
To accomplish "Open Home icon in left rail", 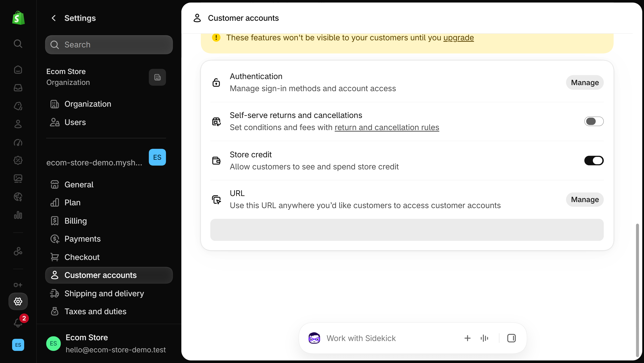I will point(18,70).
